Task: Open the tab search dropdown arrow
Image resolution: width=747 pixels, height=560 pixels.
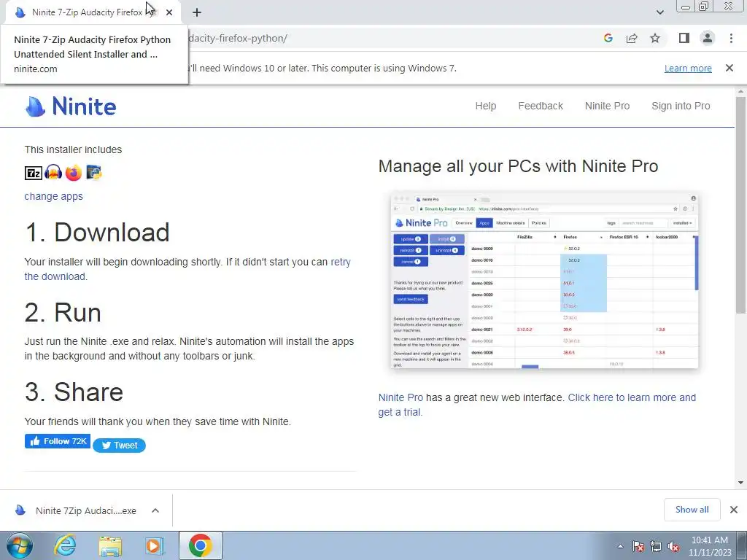Action: 659,12
